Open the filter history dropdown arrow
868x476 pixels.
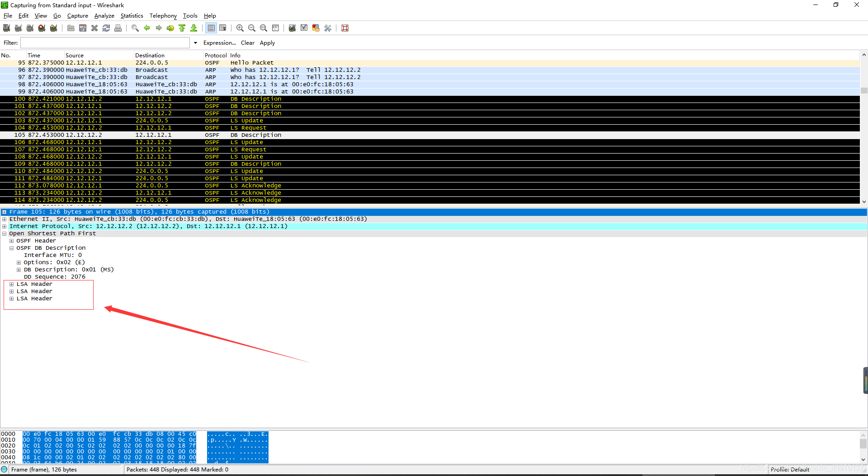(x=195, y=43)
